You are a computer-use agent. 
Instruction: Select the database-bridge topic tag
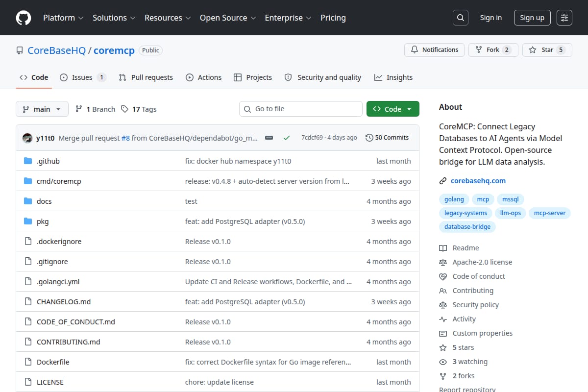click(467, 227)
